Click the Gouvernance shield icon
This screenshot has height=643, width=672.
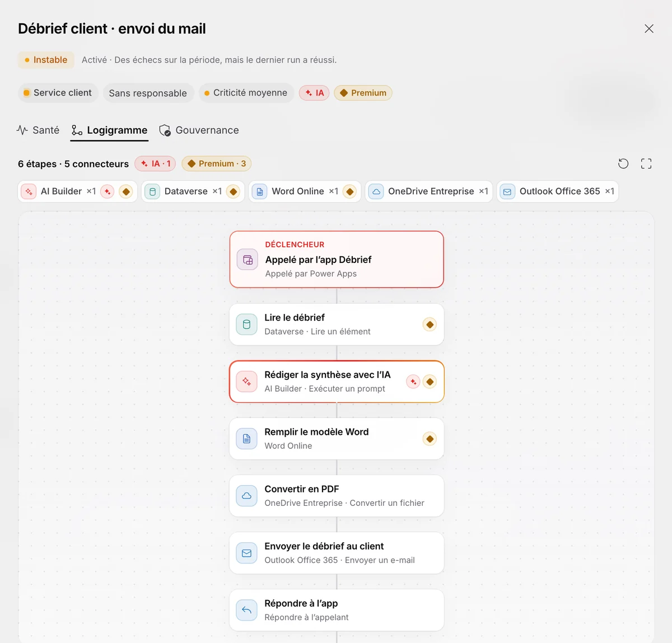(x=165, y=130)
